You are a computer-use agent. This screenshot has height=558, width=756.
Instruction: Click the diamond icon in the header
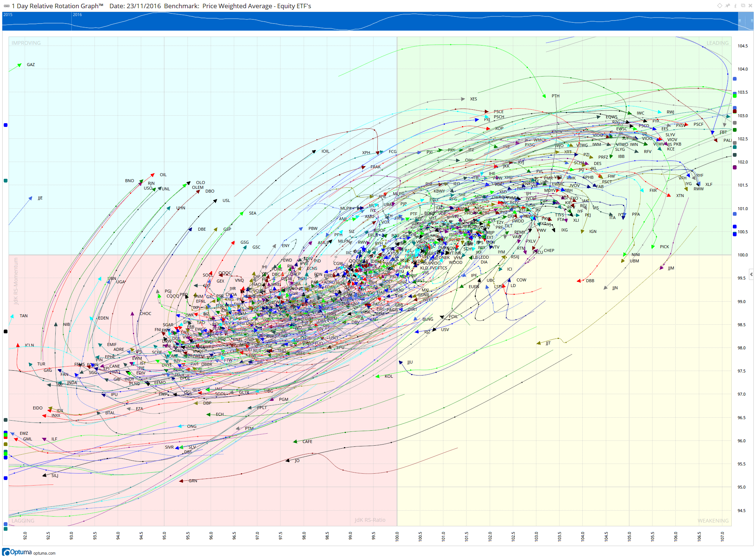click(719, 6)
